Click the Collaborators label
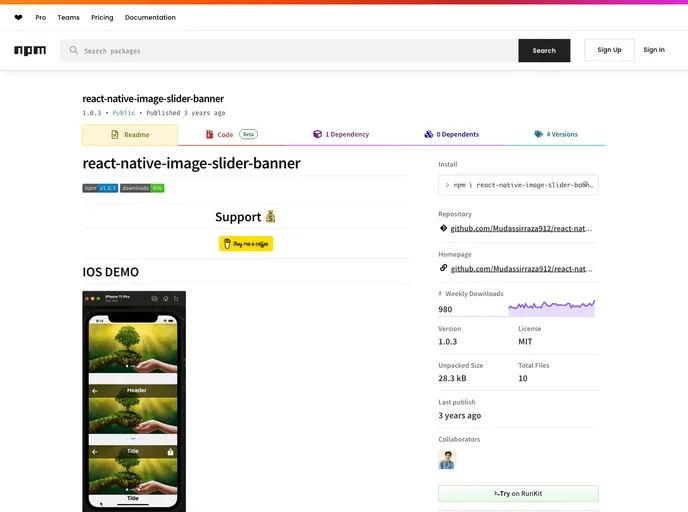Screen dimensions: 688x512 pyautogui.click(x=459, y=439)
